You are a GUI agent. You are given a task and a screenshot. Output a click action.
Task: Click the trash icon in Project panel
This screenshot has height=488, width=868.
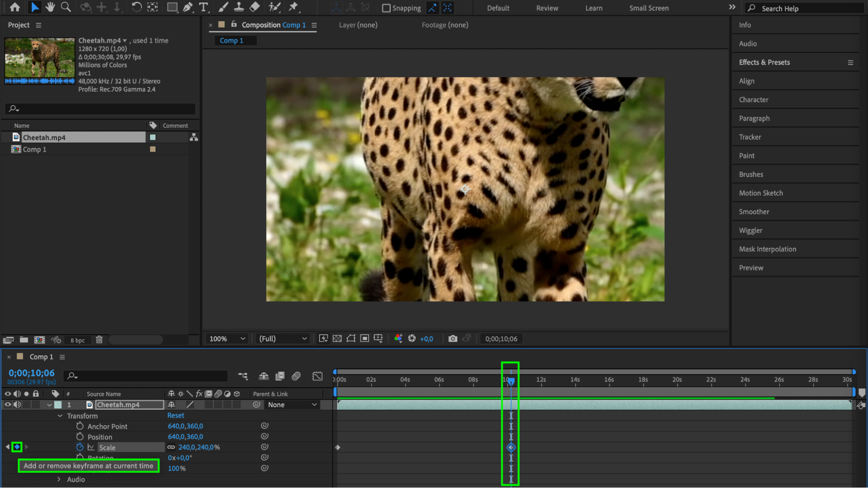coord(99,340)
